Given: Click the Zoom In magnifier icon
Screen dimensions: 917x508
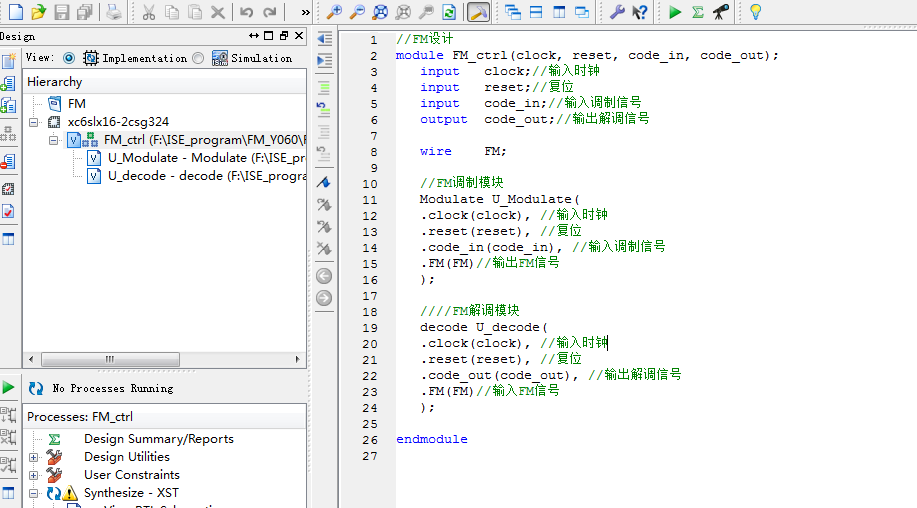Looking at the screenshot, I should point(335,12).
